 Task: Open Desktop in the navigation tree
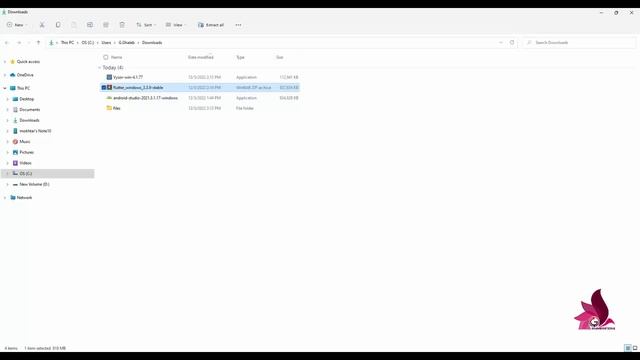coord(27,99)
